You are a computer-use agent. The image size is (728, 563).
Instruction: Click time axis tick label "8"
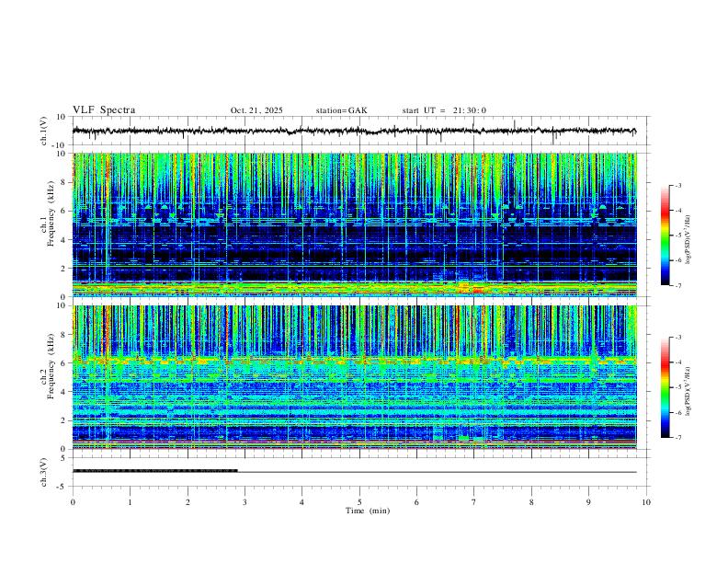(531, 502)
